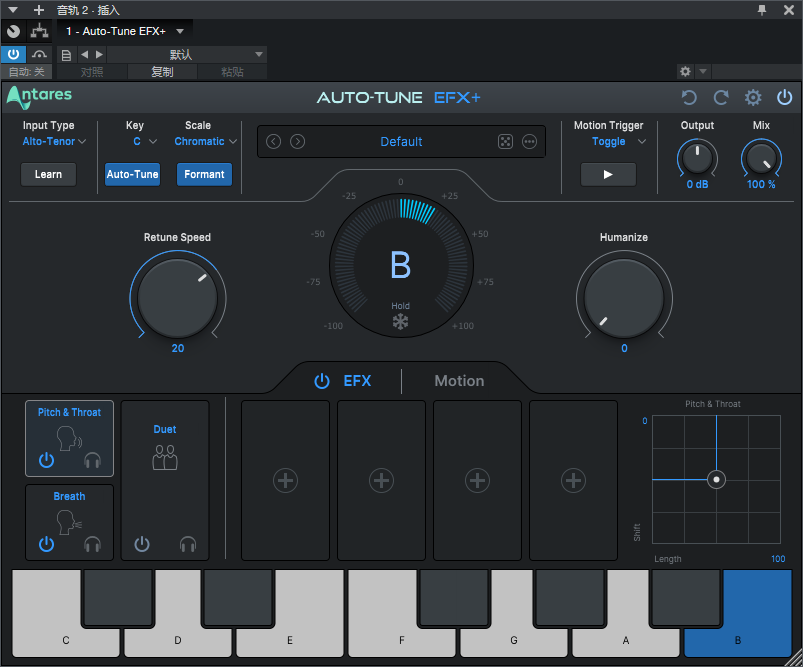Click the host knob icon top left

[14, 31]
